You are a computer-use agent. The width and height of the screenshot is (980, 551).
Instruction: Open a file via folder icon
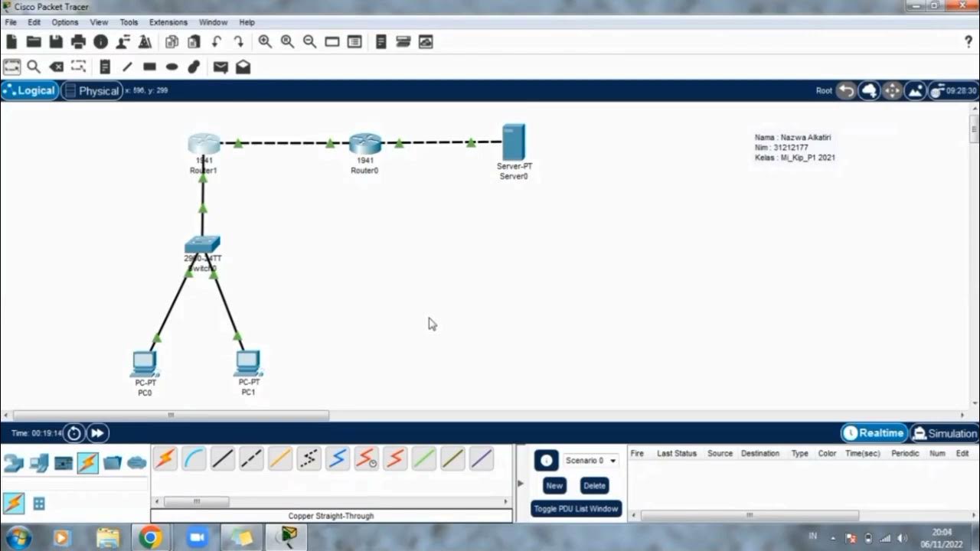click(34, 41)
